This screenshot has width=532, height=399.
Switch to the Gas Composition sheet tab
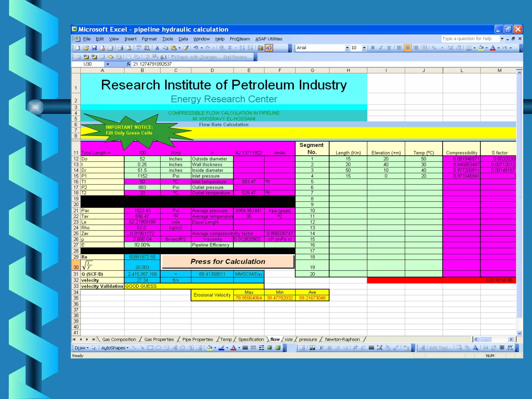tap(119, 339)
